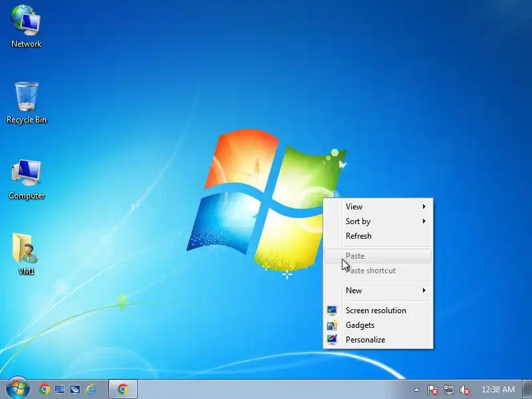Click the "Network" icon label text

point(26,44)
